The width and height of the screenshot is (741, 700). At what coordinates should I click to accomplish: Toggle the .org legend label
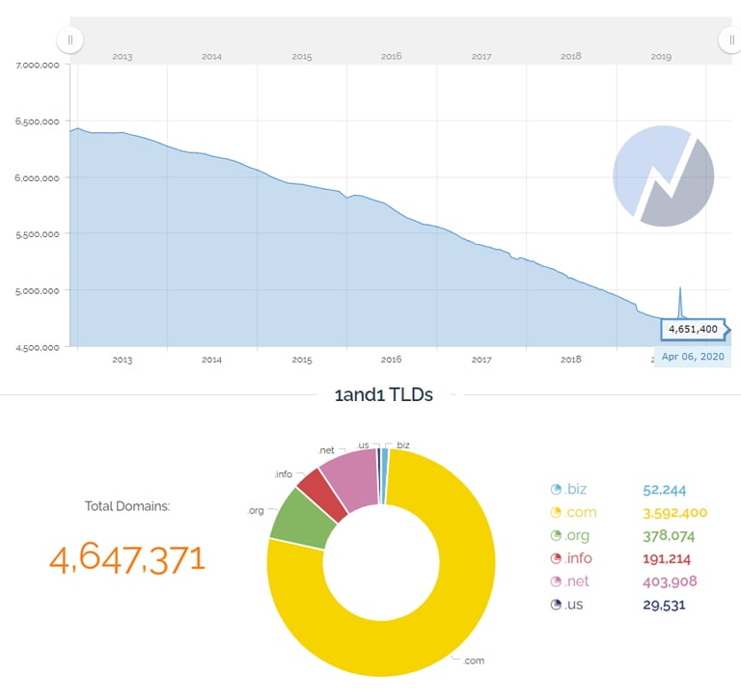click(x=577, y=536)
